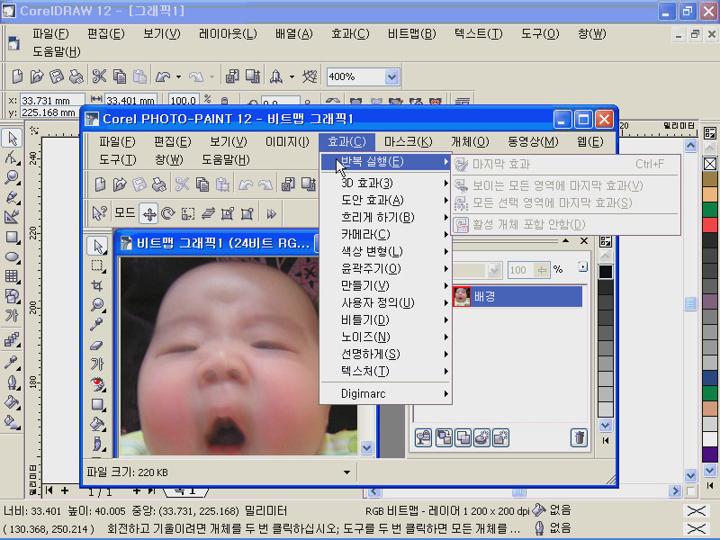Screen dimensions: 720x540
Task: Choose 반복 실행 menu entry
Action: [x=386, y=162]
